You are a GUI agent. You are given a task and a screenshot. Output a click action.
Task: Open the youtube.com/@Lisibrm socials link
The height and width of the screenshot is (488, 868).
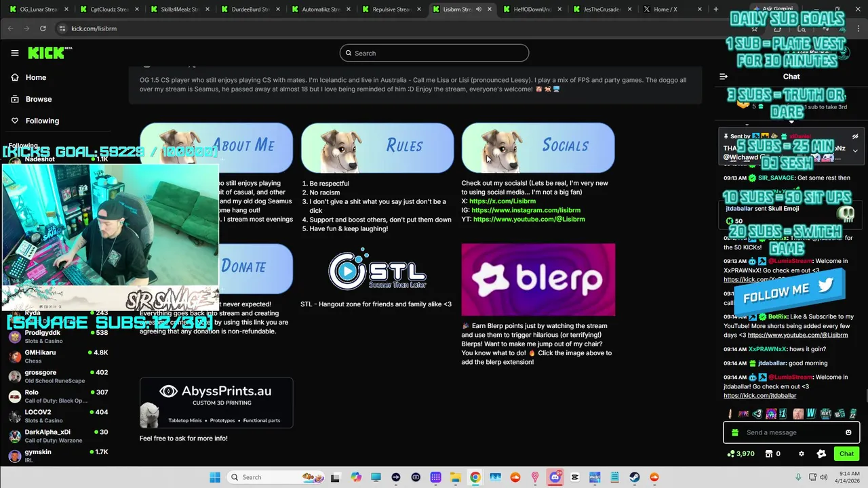[529, 219]
